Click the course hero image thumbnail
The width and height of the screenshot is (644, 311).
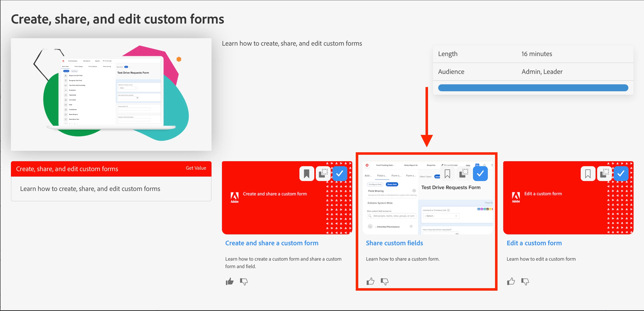(x=111, y=94)
